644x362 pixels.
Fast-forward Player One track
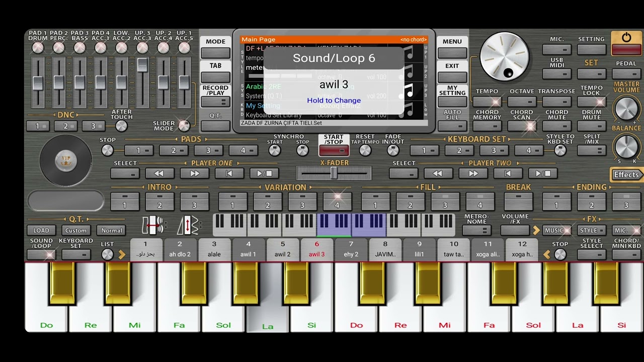[x=194, y=173]
